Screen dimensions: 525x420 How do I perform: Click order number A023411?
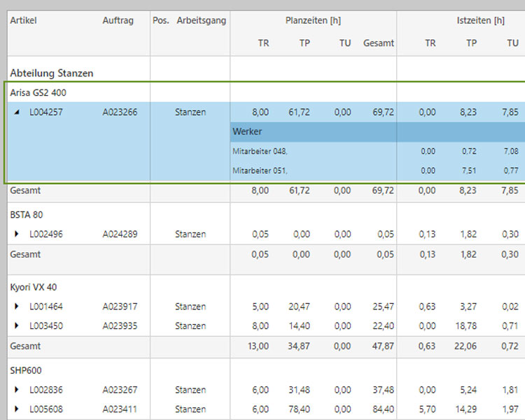click(120, 409)
